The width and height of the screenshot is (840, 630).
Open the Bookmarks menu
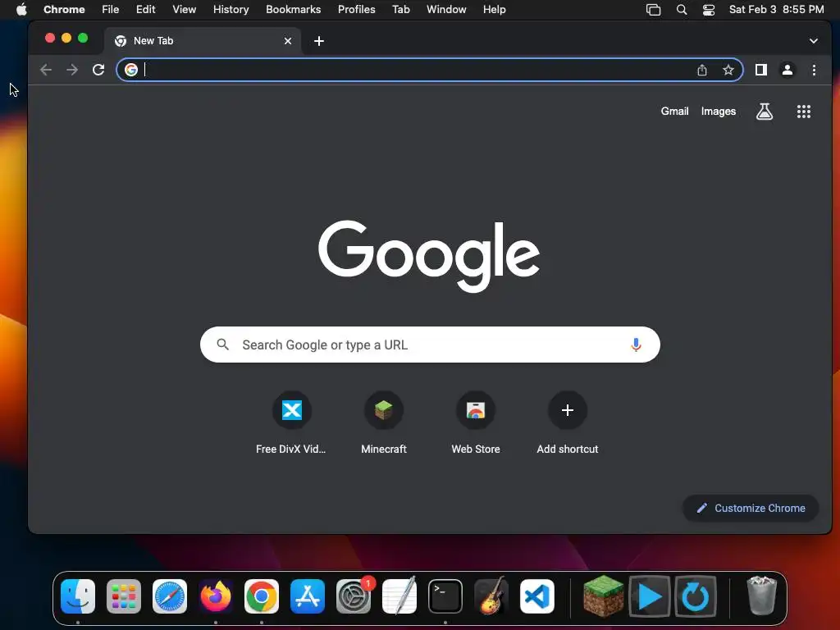point(293,10)
